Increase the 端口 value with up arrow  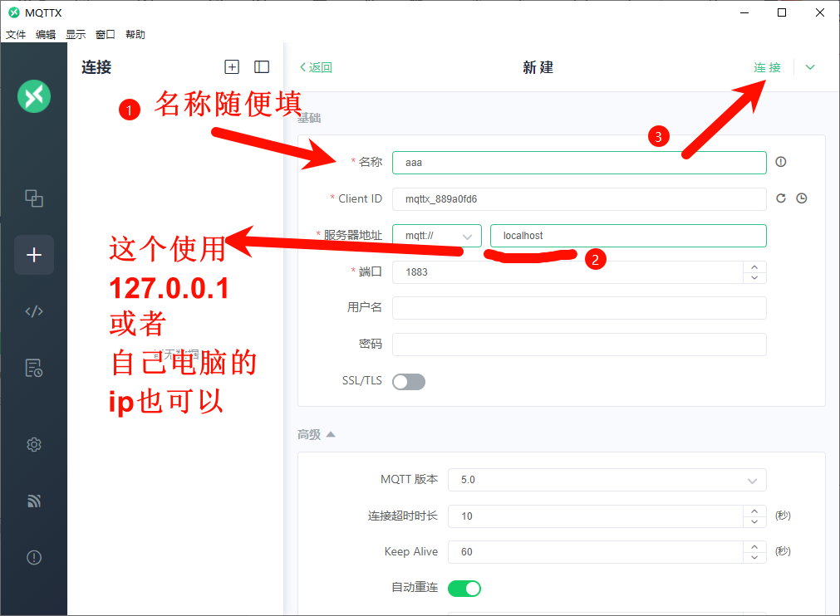754,266
